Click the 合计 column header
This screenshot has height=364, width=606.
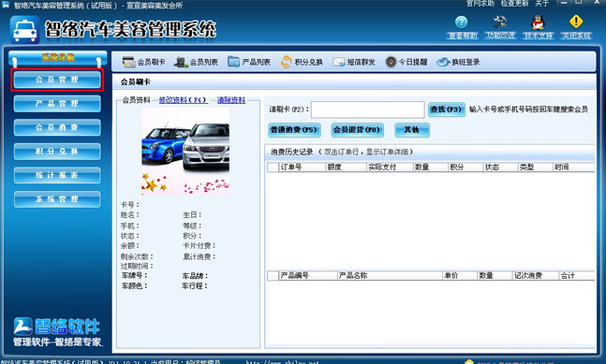click(x=577, y=276)
